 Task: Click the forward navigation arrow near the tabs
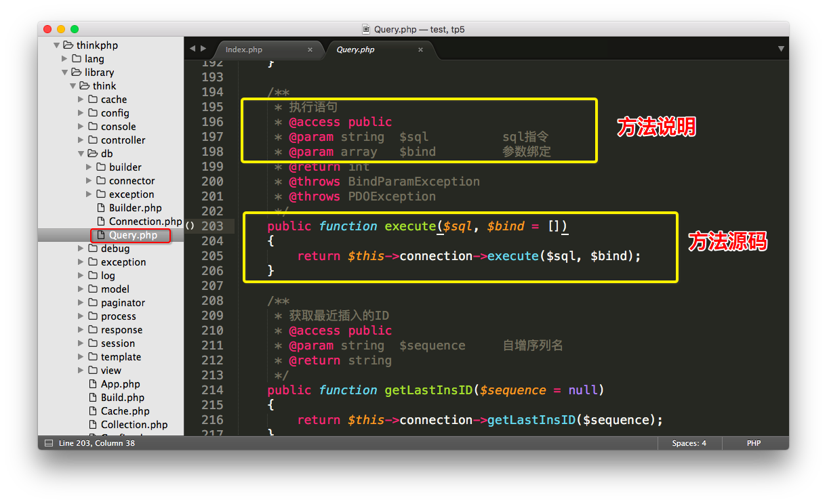[203, 49]
